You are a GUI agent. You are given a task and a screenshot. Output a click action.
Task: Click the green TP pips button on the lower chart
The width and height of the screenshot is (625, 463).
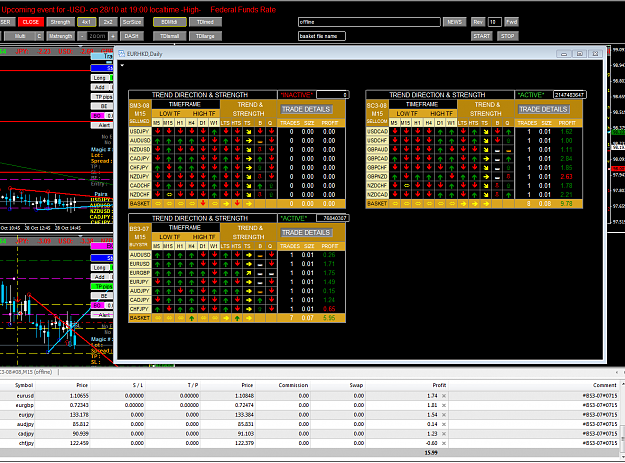tap(102, 286)
